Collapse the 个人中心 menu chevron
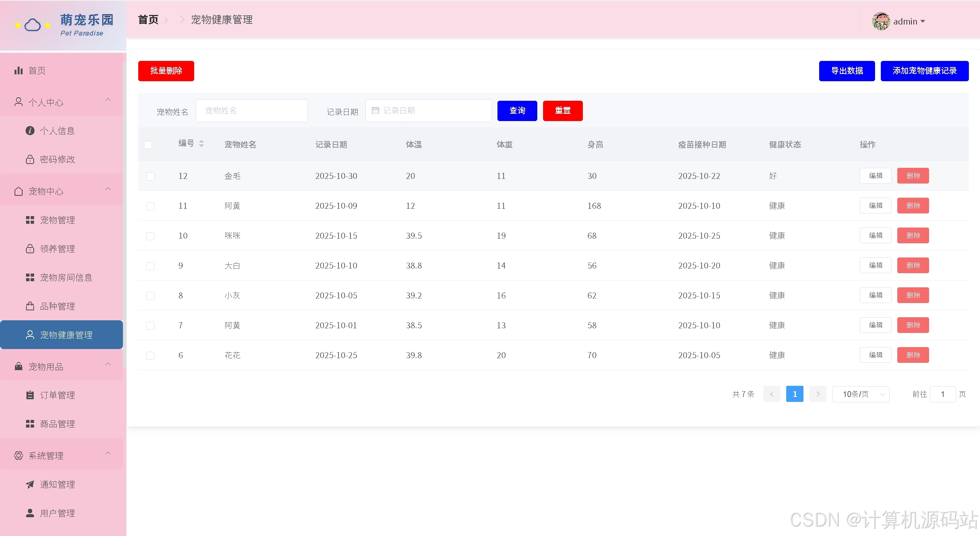Image resolution: width=980 pixels, height=536 pixels. [x=108, y=100]
